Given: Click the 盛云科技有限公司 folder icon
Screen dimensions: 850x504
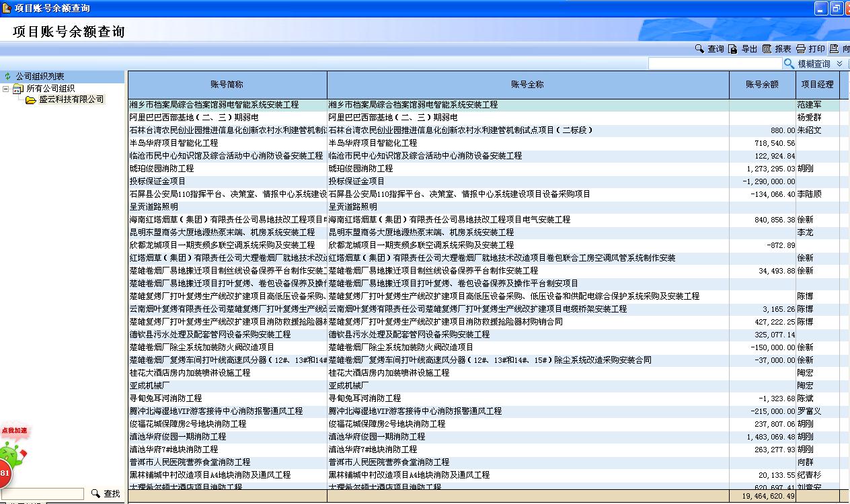Looking at the screenshot, I should click(x=30, y=99).
